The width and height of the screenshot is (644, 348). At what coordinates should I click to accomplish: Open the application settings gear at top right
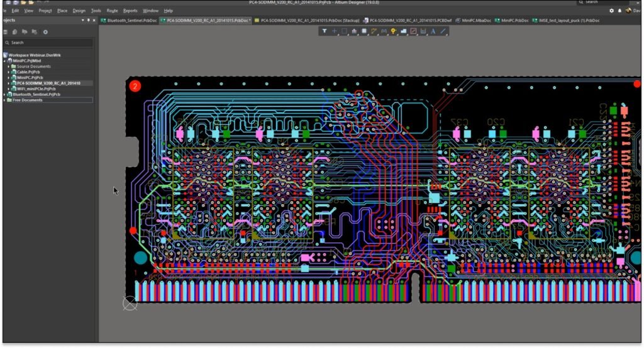click(x=611, y=11)
